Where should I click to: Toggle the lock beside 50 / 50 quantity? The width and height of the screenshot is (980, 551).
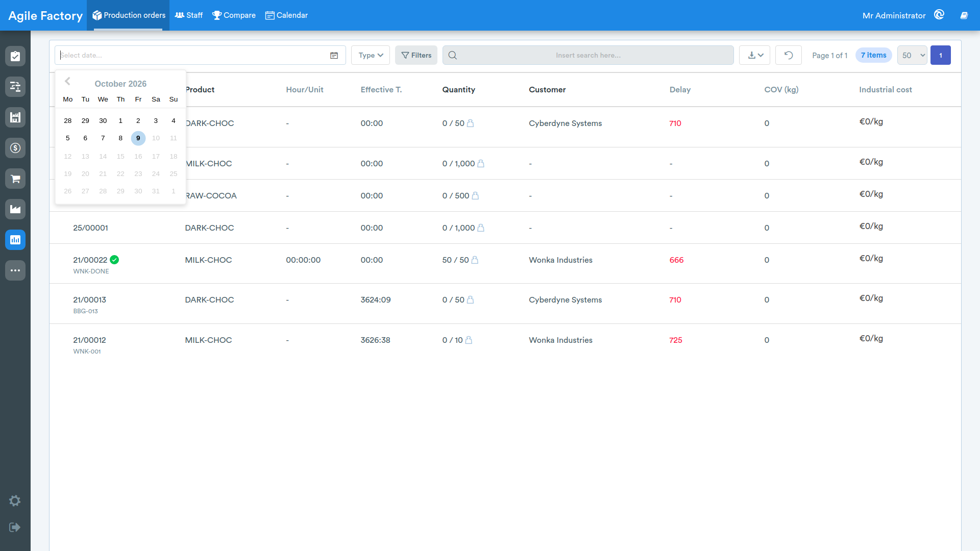475,260
